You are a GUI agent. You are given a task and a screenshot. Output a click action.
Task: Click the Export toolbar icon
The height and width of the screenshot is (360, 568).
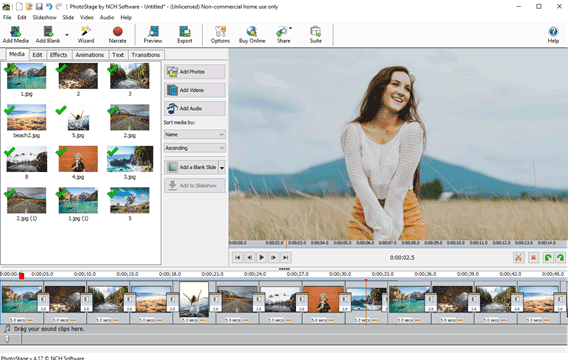pyautogui.click(x=185, y=35)
